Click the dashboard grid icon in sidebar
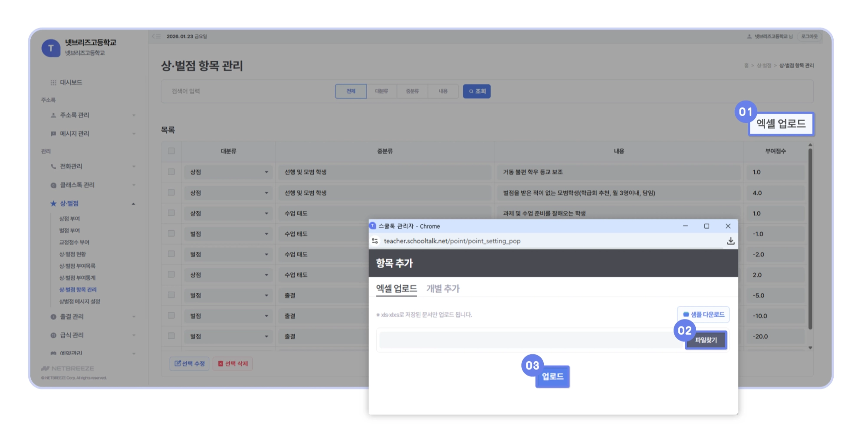Image resolution: width=868 pixels, height=442 pixels. pyautogui.click(x=53, y=82)
